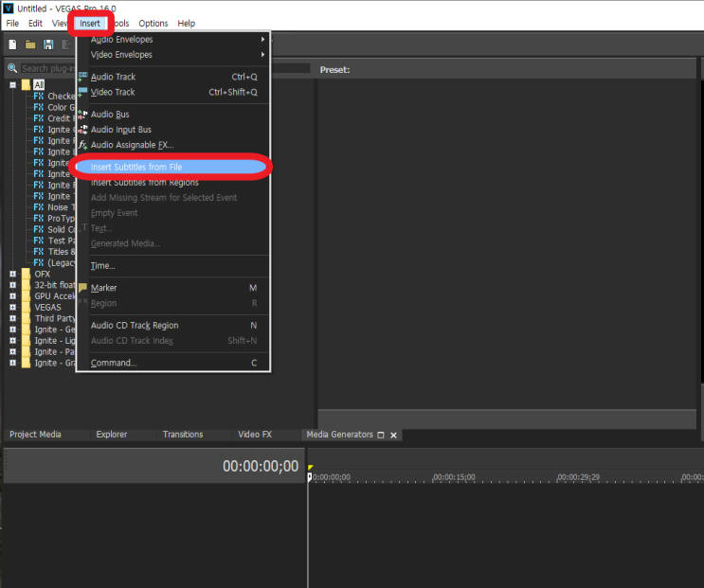Viewport: 704px width, 588px height.
Task: Click the 00:00:00;00 timecode display
Action: [261, 466]
